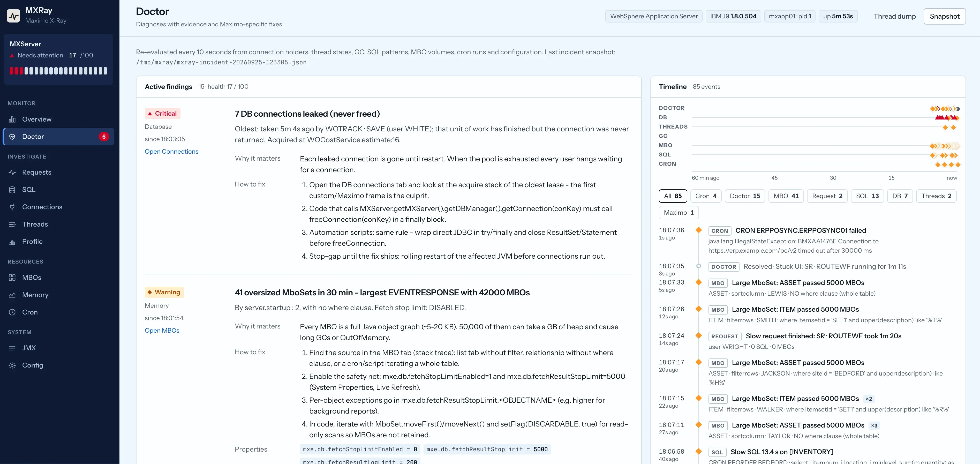Viewport: 980px width, 464px height.
Task: Open Threads lines icon in sidebar
Action: click(12, 224)
